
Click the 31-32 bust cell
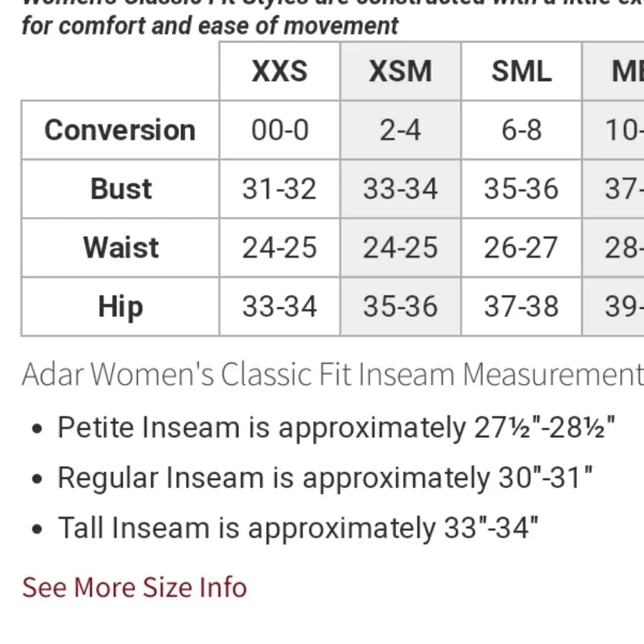tap(279, 189)
